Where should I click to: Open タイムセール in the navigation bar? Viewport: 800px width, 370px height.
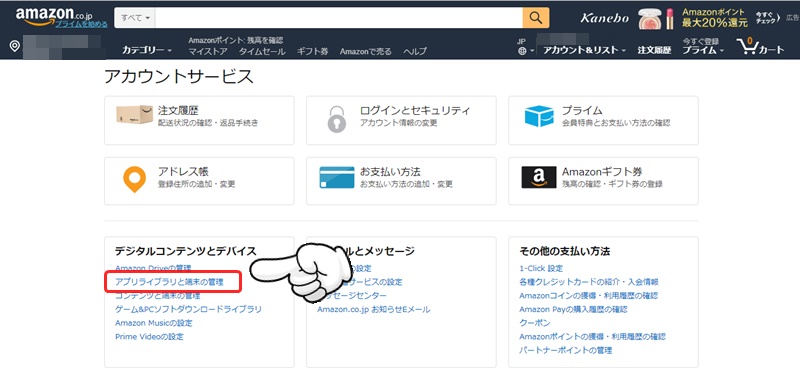pyautogui.click(x=262, y=51)
